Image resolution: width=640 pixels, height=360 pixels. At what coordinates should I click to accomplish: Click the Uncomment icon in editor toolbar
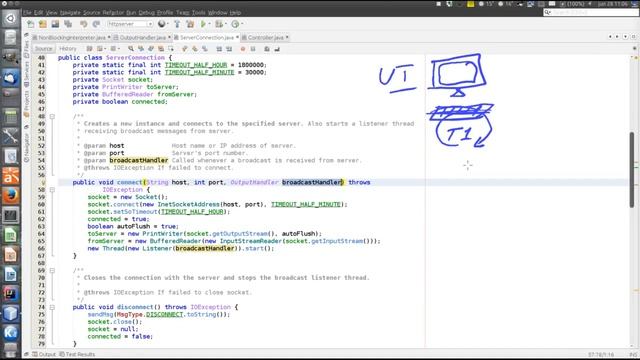coord(277,49)
